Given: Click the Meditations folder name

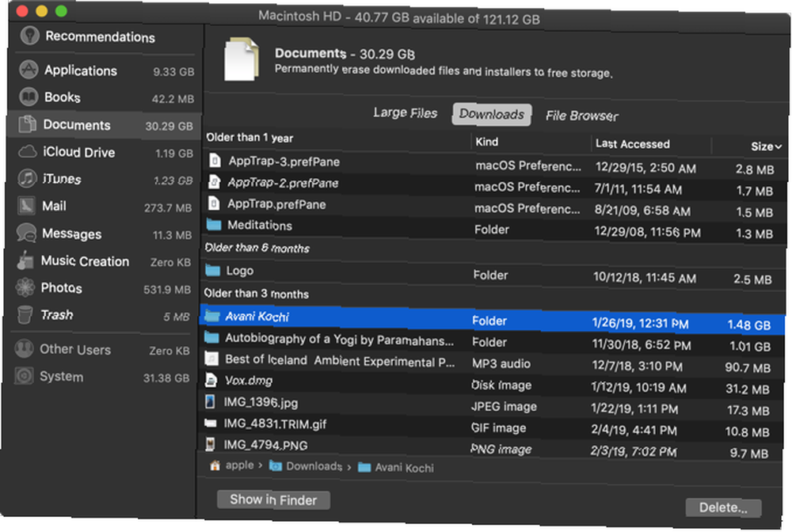Looking at the screenshot, I should point(260,225).
